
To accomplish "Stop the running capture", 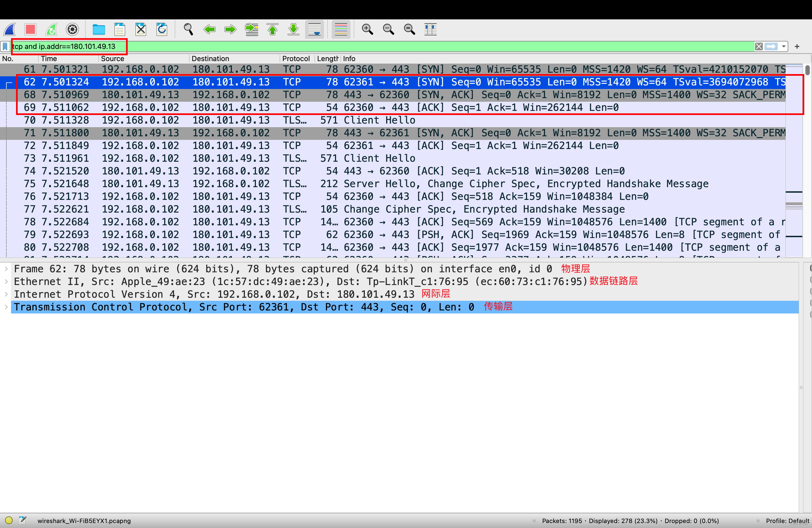I will 30,29.
